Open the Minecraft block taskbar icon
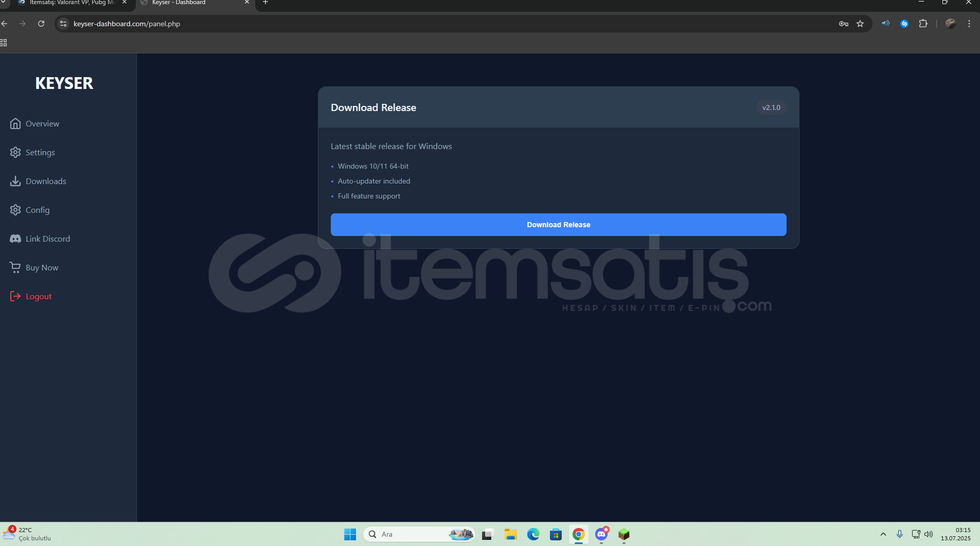Viewport: 980px width, 546px height. click(623, 534)
